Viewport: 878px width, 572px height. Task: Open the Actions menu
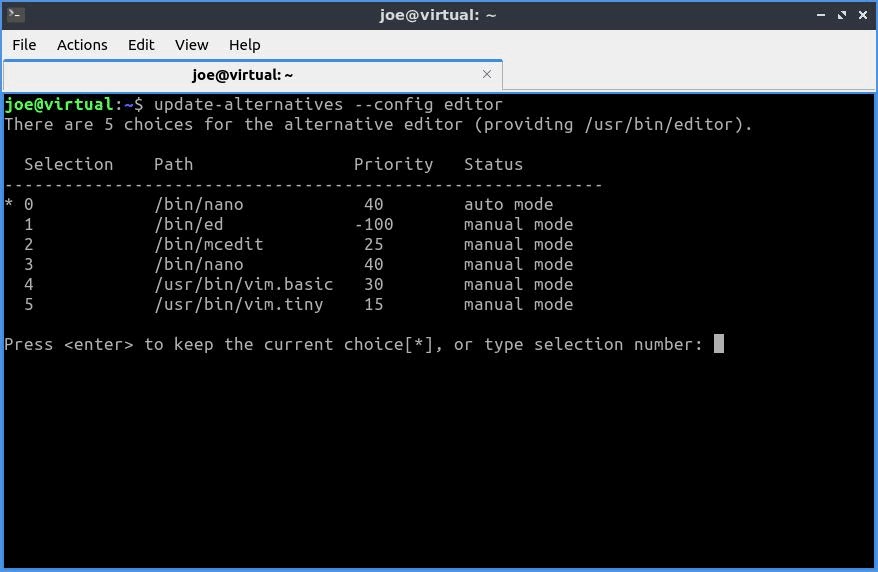click(x=82, y=45)
